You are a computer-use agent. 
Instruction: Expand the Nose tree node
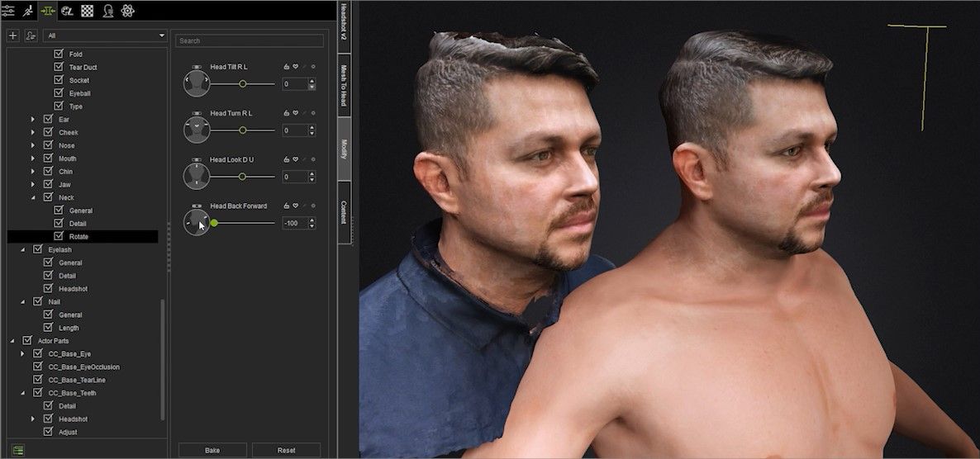tap(33, 145)
